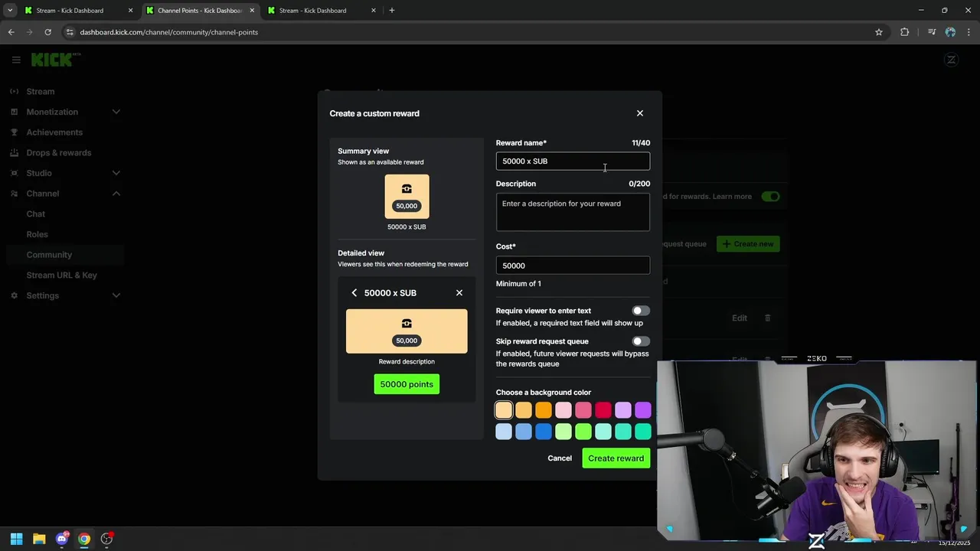Open Discord from the taskbar
This screenshot has height=551, width=980.
61,539
